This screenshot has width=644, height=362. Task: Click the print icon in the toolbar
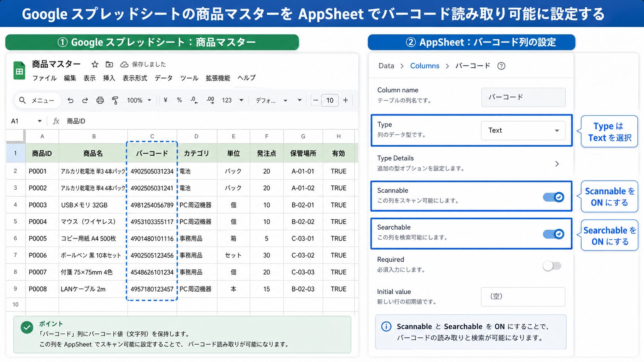pyautogui.click(x=100, y=100)
